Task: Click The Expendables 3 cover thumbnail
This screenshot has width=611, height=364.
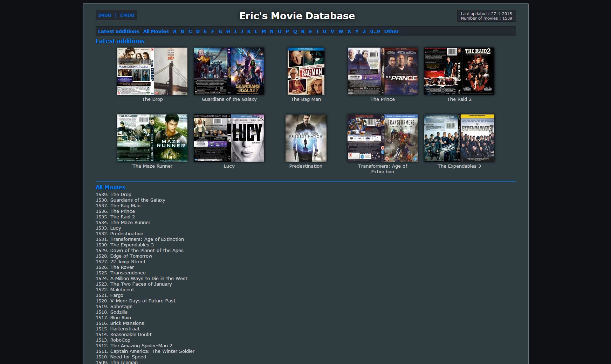Action: 459,138
